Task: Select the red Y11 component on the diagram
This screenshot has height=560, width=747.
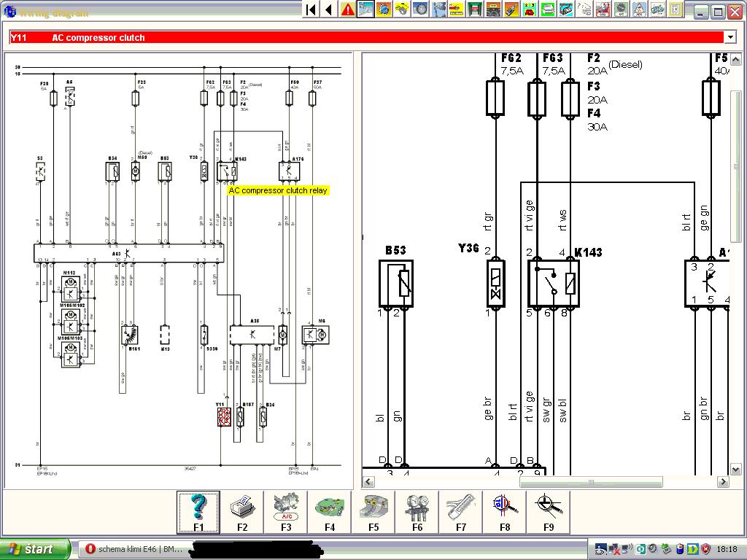Action: click(x=224, y=417)
